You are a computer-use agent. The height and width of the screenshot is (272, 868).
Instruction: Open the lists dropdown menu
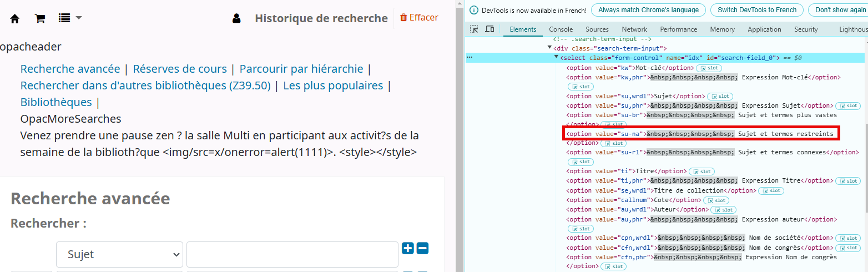70,18
